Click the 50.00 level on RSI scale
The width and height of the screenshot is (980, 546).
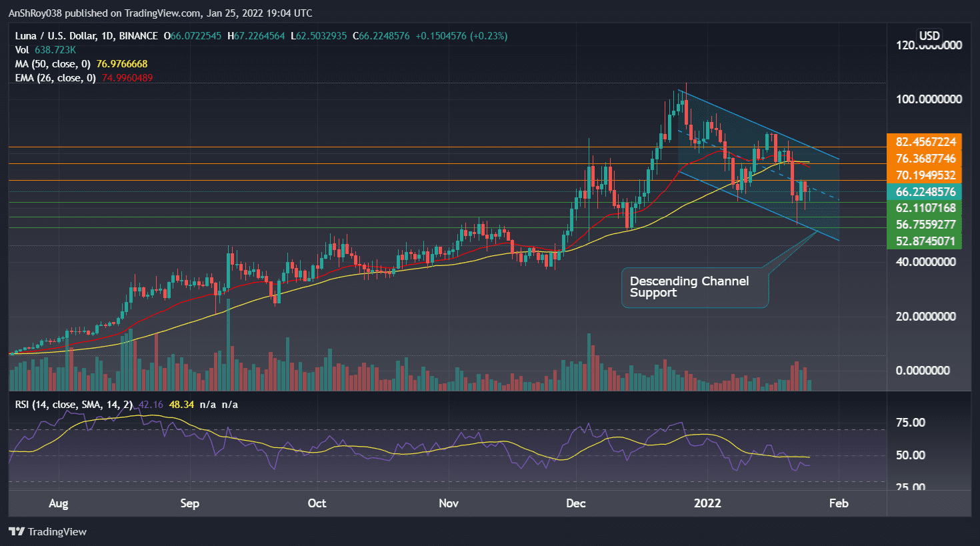[910, 455]
